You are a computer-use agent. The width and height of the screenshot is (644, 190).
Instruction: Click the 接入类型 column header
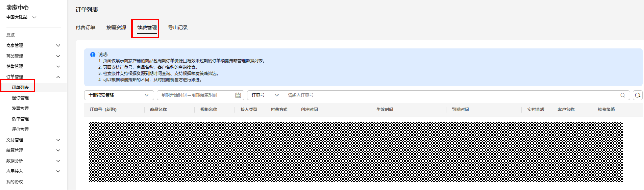[x=249, y=109]
